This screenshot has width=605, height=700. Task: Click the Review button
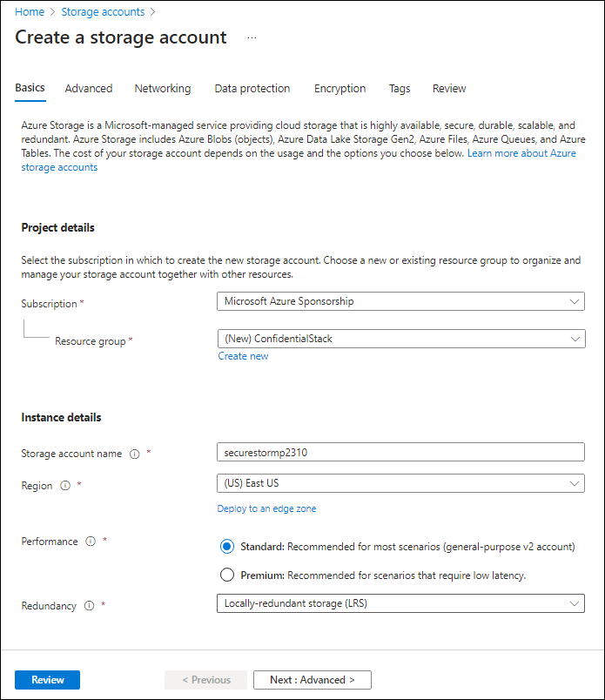[47, 680]
